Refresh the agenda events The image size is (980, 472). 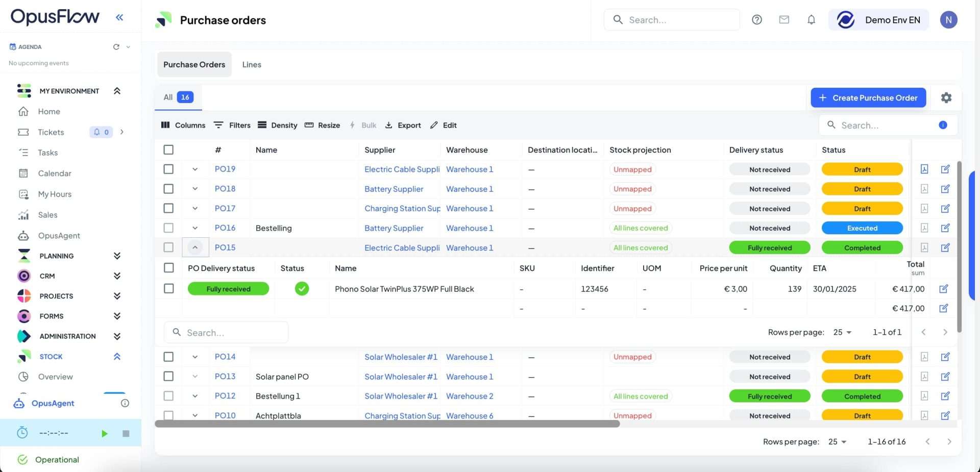116,47
